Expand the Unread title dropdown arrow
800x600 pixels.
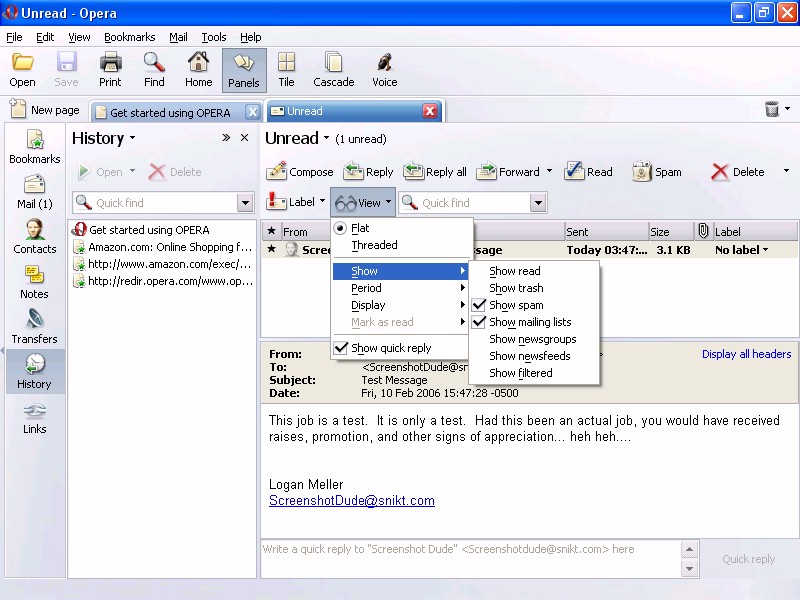point(326,138)
